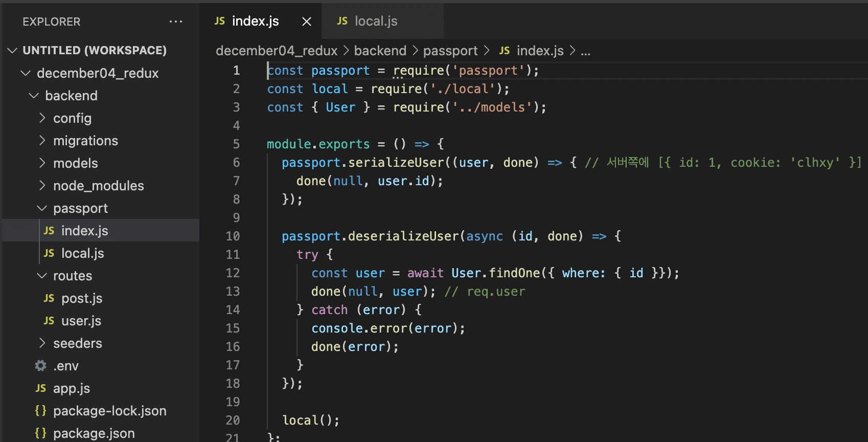Click 'passport' string on line 1
The height and width of the screenshot is (442, 868).
[489, 71]
